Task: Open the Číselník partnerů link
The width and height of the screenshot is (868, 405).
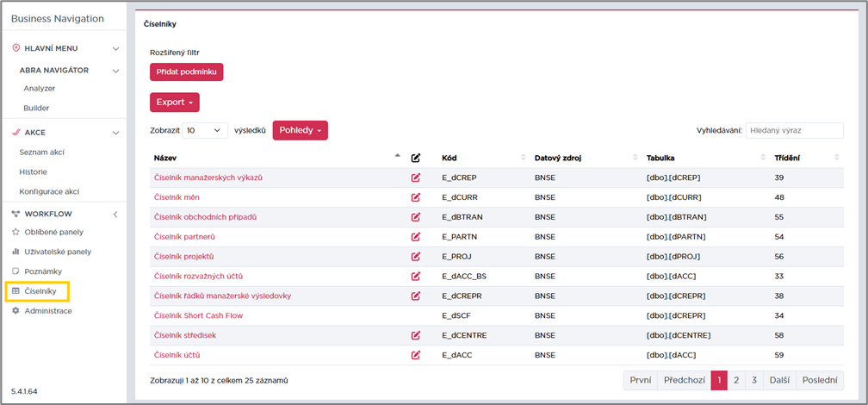Action: [184, 237]
